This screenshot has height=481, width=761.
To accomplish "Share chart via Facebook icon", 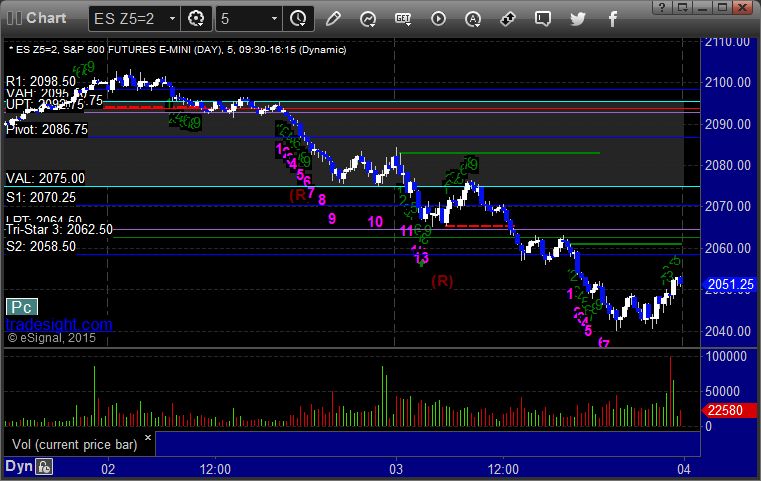I will click(613, 19).
